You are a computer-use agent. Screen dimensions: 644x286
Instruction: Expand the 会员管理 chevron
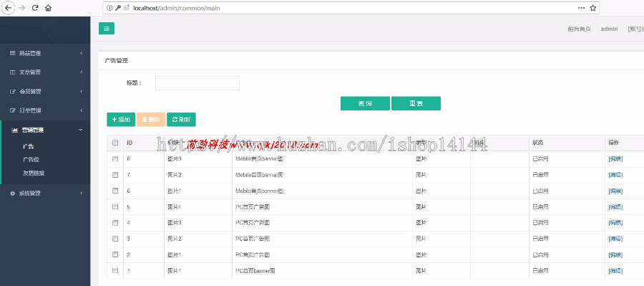click(82, 91)
